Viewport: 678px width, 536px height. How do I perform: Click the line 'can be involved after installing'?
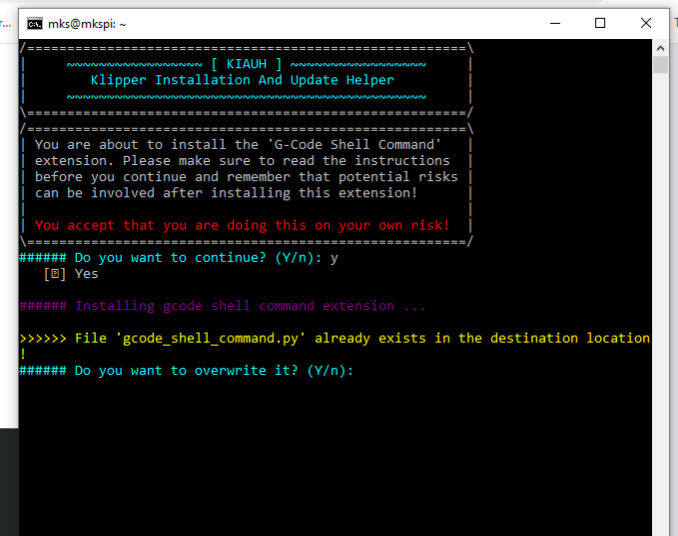(x=226, y=193)
